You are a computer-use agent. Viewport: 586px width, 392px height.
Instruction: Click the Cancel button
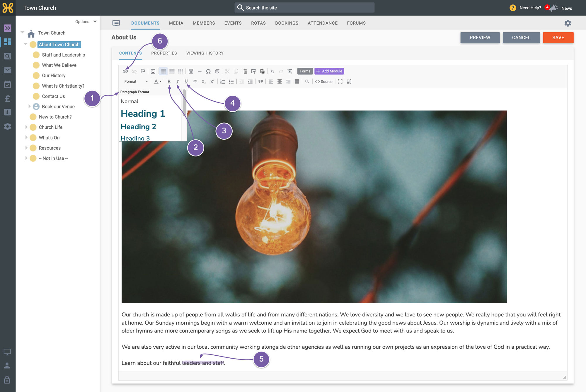(521, 38)
